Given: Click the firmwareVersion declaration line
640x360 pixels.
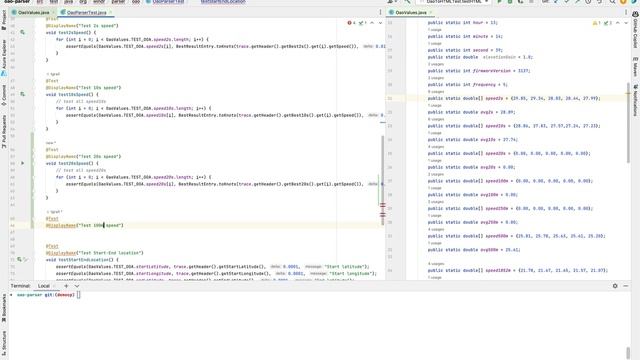Looking at the screenshot, I should pyautogui.click(x=479, y=71).
